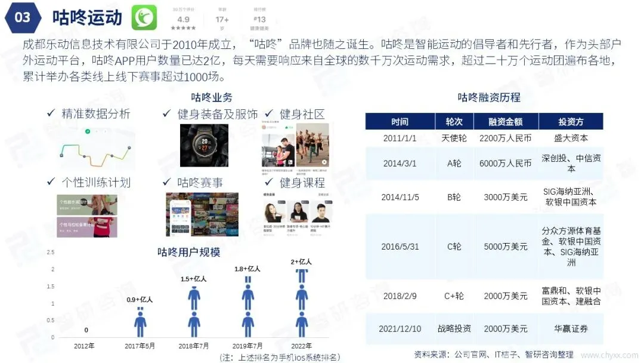Image resolution: width=644 pixels, height=363 pixels.
Task: Click the 1.8+亿人 data label
Action: [247, 269]
